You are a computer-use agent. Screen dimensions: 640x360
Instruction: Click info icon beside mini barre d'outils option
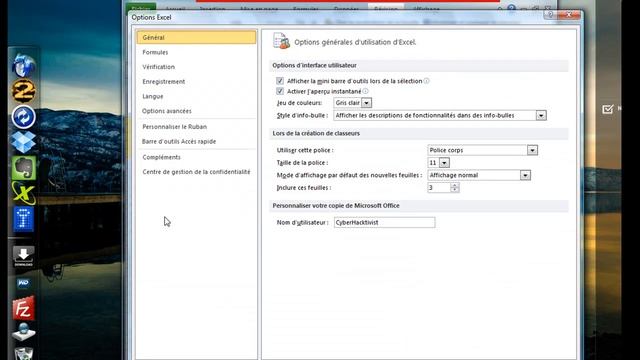coord(426,81)
